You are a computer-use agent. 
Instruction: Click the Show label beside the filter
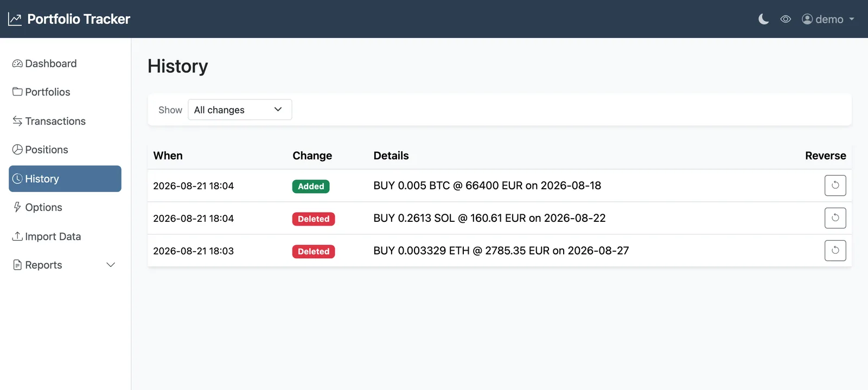pos(170,110)
